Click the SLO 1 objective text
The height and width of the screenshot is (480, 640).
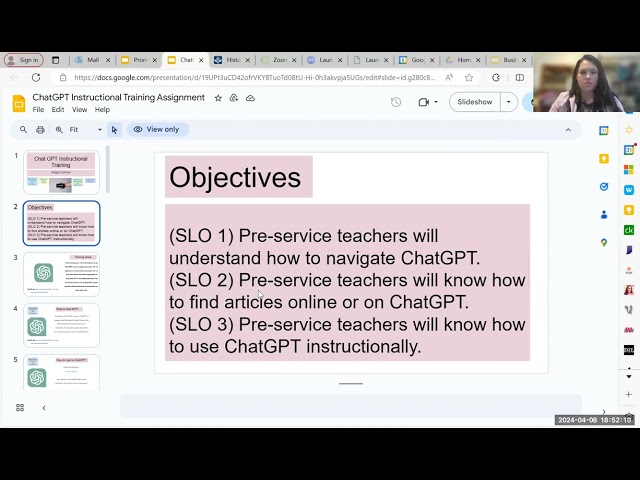coord(324,247)
